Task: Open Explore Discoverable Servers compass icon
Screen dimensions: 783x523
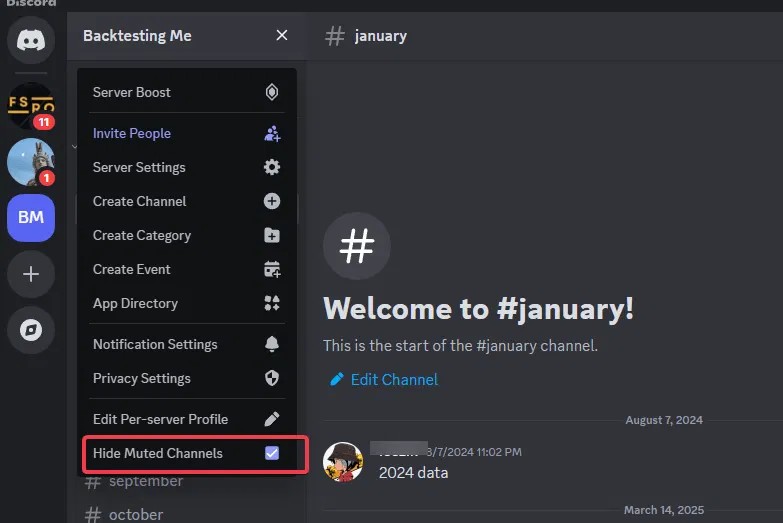Action: click(31, 330)
